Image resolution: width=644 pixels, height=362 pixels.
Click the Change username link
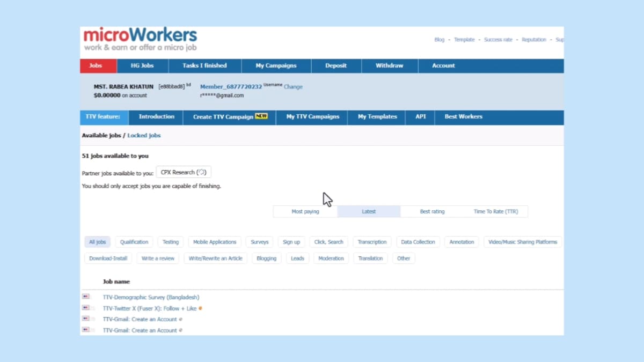pyautogui.click(x=293, y=87)
